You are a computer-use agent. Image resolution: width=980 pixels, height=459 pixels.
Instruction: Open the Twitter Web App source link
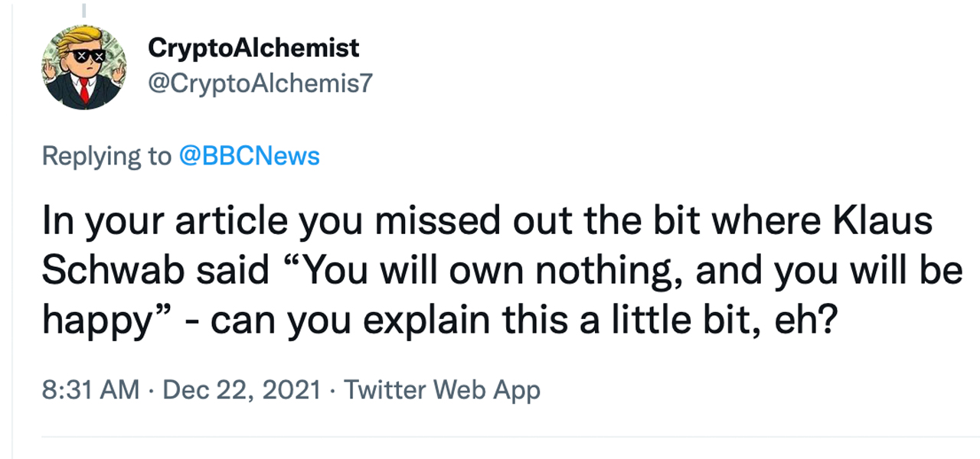(x=442, y=390)
